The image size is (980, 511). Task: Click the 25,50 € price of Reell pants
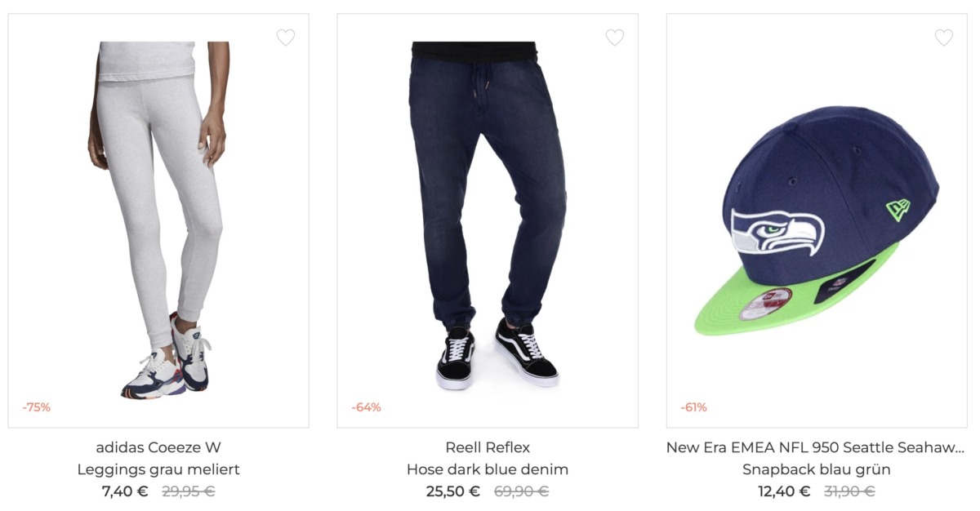click(x=453, y=491)
